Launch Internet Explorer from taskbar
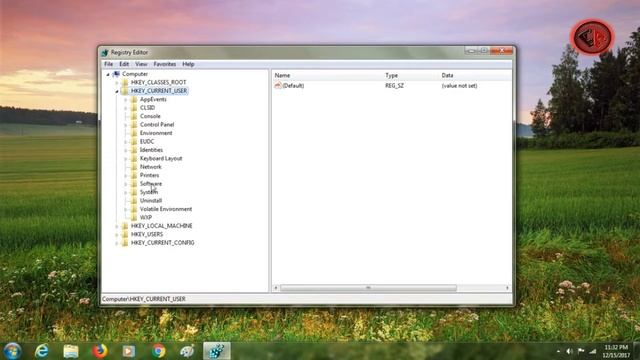 tap(42, 351)
